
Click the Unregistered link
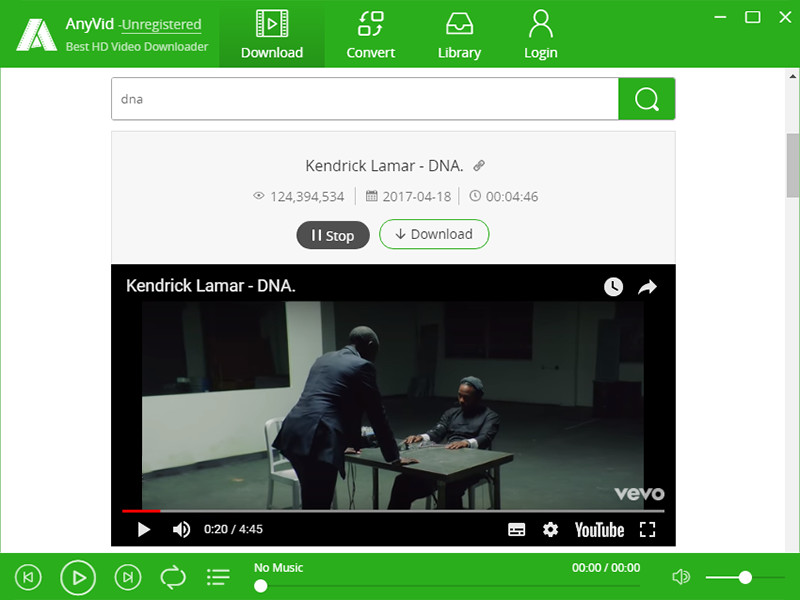[x=161, y=24]
